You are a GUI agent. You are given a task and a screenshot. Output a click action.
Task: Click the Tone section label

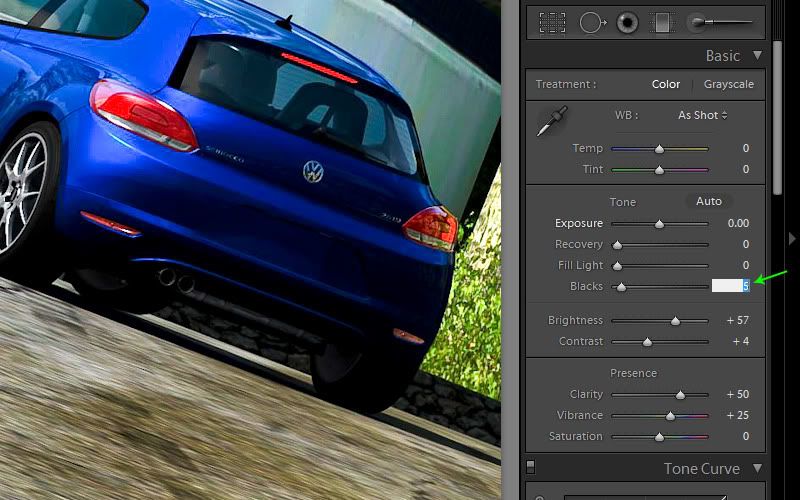click(623, 202)
